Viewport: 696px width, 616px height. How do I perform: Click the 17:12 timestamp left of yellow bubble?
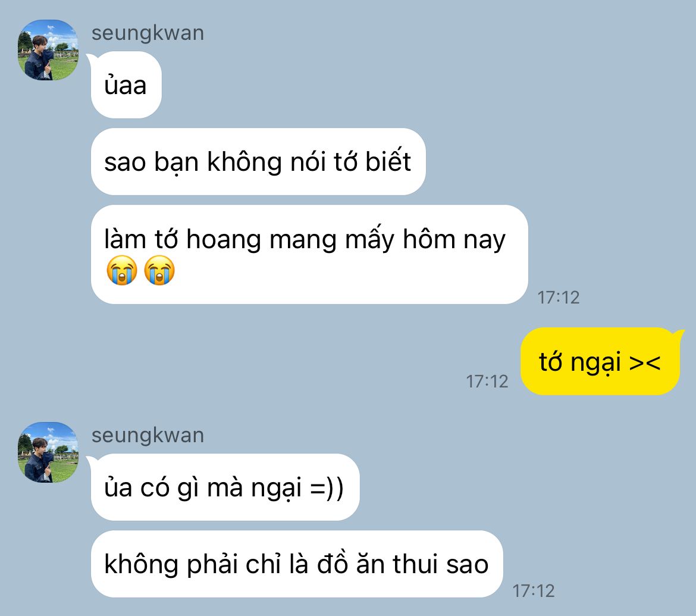point(487,382)
